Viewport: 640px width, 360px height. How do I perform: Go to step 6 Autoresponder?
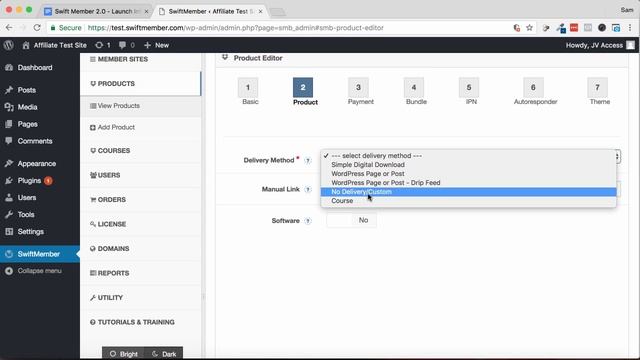tap(533, 88)
